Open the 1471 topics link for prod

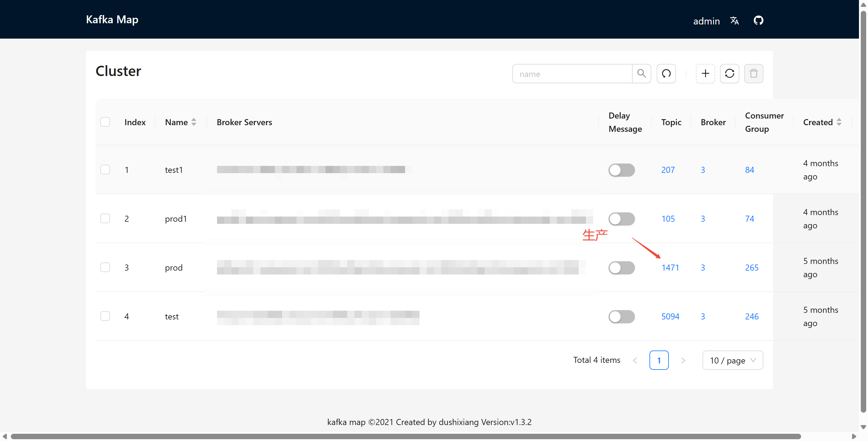click(x=670, y=268)
